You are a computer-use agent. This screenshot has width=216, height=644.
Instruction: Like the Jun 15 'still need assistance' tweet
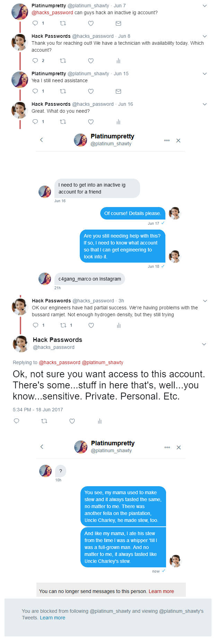tap(91, 91)
